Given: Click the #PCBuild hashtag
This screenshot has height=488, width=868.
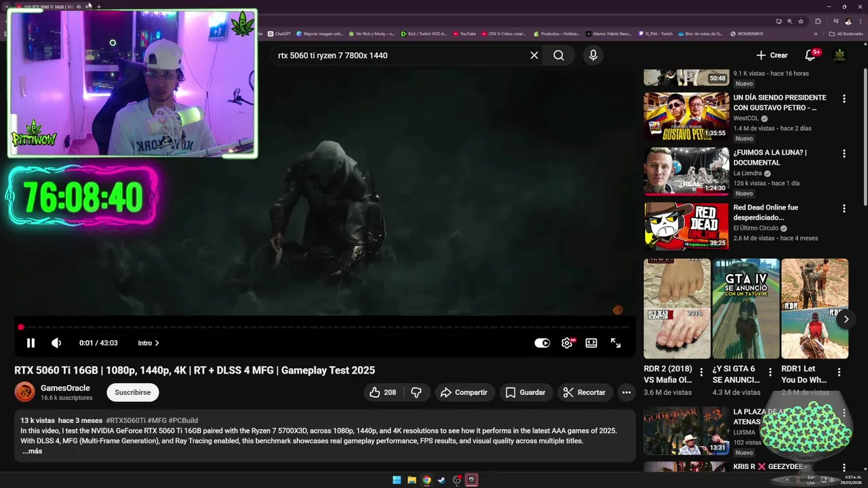Looking at the screenshot, I should [183, 421].
